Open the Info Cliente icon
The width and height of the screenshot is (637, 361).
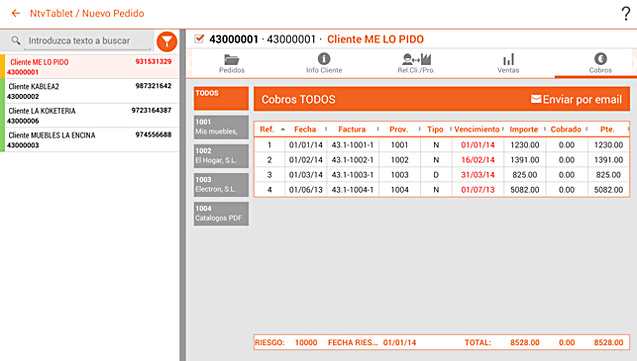point(324,59)
